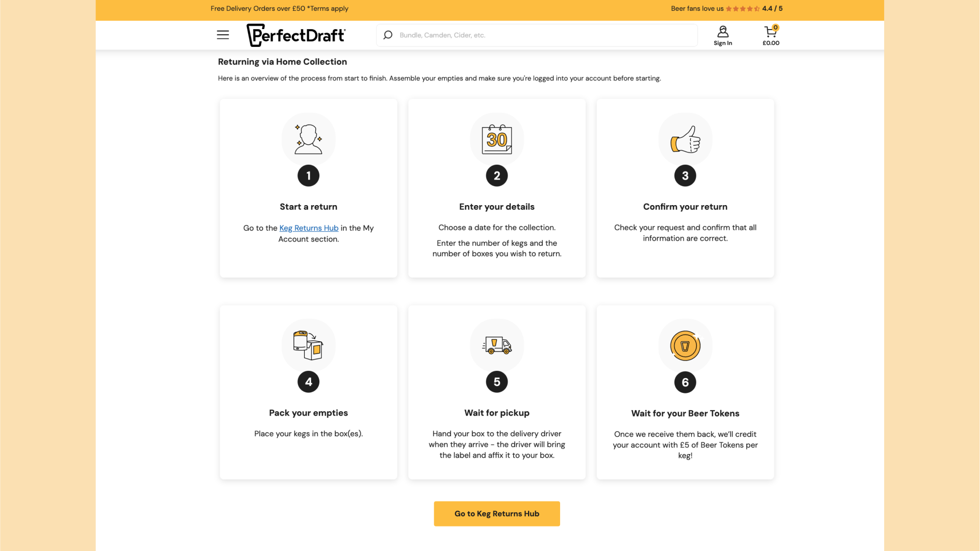This screenshot has width=980, height=551.
Task: Click the Go to Keg Returns Hub button
Action: tap(497, 513)
